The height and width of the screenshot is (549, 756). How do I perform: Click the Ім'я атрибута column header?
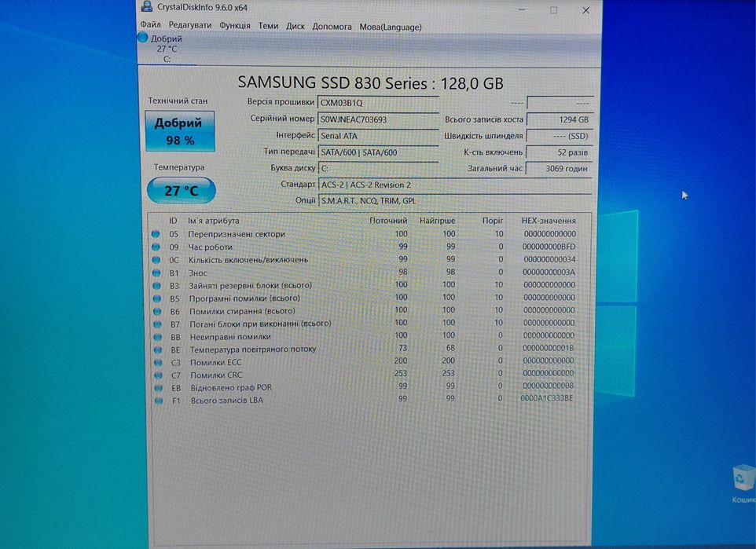[x=214, y=221]
